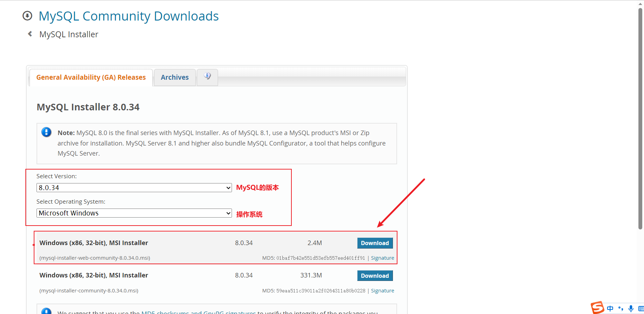Click the MySQL Installer 8.0.34 heading
644x314 pixels.
tap(88, 107)
